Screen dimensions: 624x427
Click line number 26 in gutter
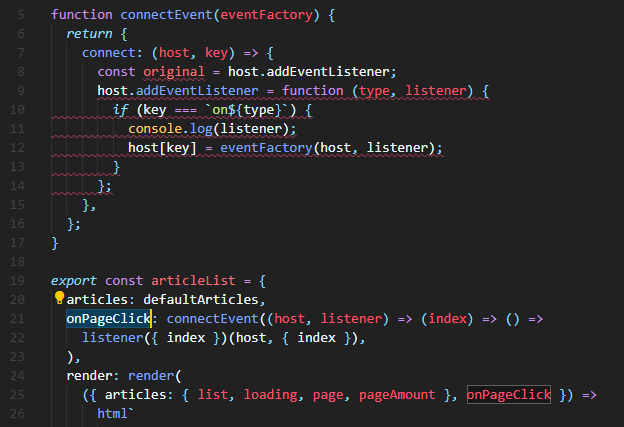17,414
